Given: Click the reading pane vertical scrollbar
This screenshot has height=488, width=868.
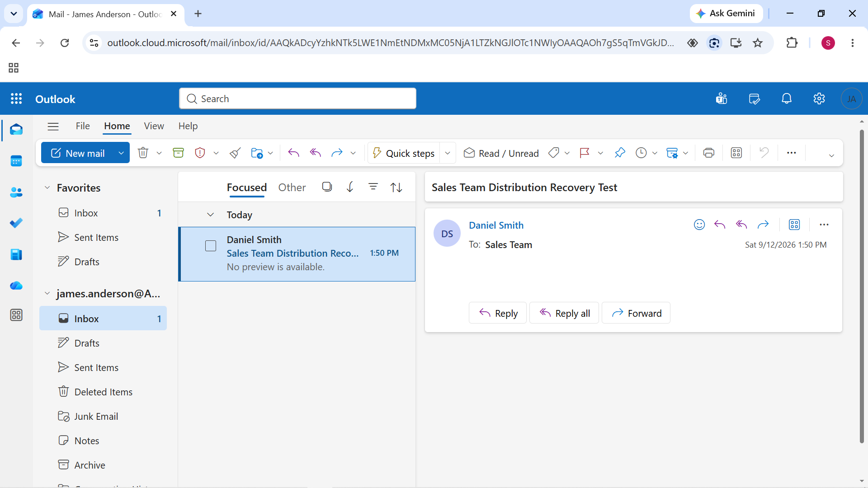Looking at the screenshot, I should (861, 286).
